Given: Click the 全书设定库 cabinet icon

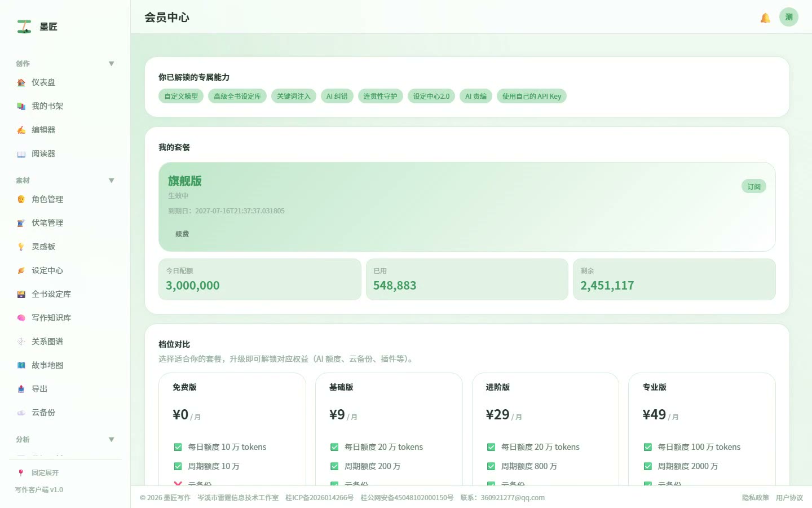Looking at the screenshot, I should coord(21,294).
